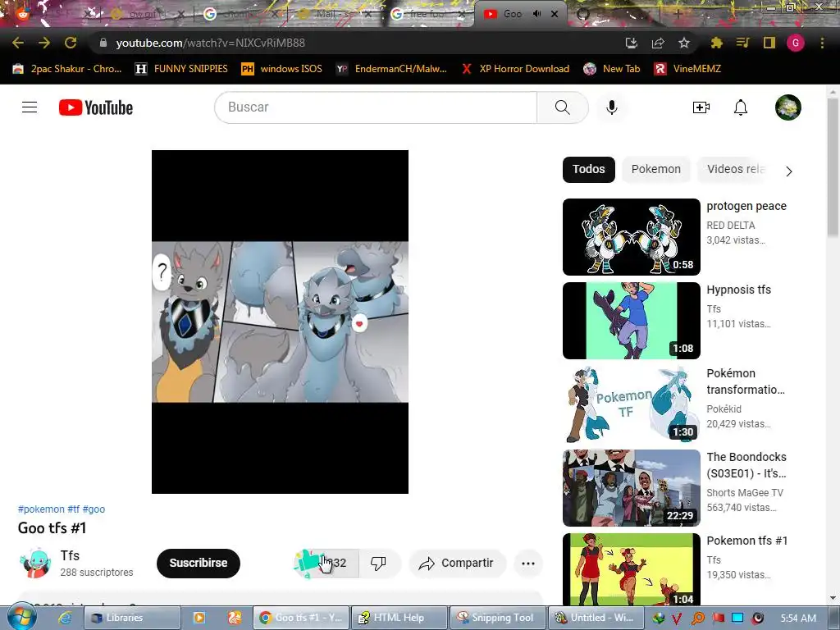Click the page vertical scrollbar thumb
The height and width of the screenshot is (630, 840).
tap(833, 167)
